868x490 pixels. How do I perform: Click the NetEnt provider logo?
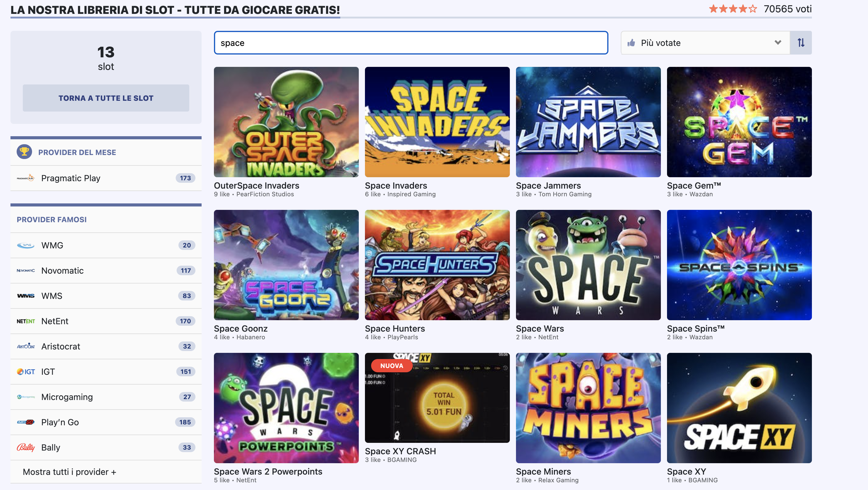click(26, 321)
